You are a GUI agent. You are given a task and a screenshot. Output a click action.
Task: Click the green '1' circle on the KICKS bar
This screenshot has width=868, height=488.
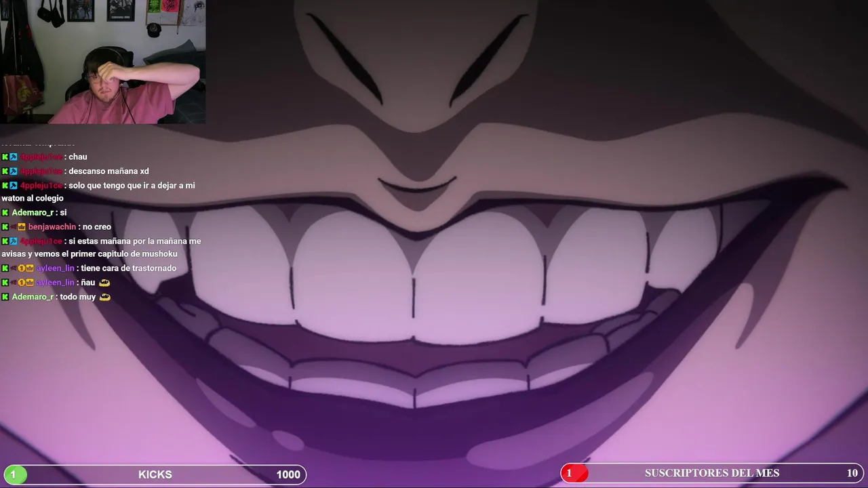(14, 474)
